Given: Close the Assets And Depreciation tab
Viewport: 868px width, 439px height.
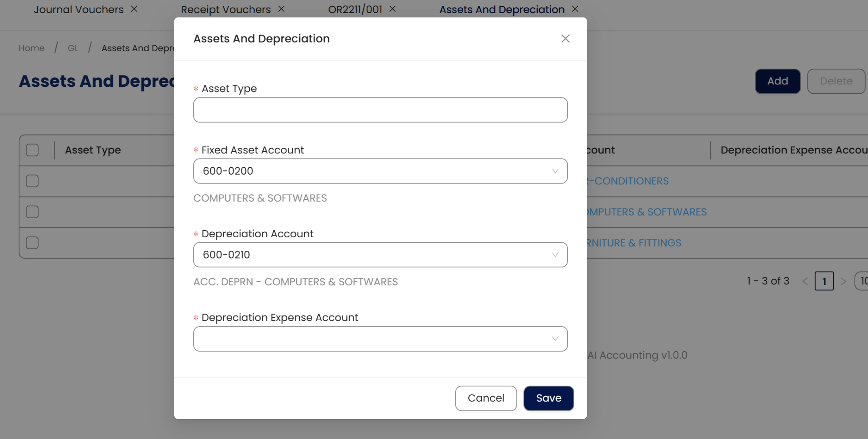Looking at the screenshot, I should pos(575,9).
